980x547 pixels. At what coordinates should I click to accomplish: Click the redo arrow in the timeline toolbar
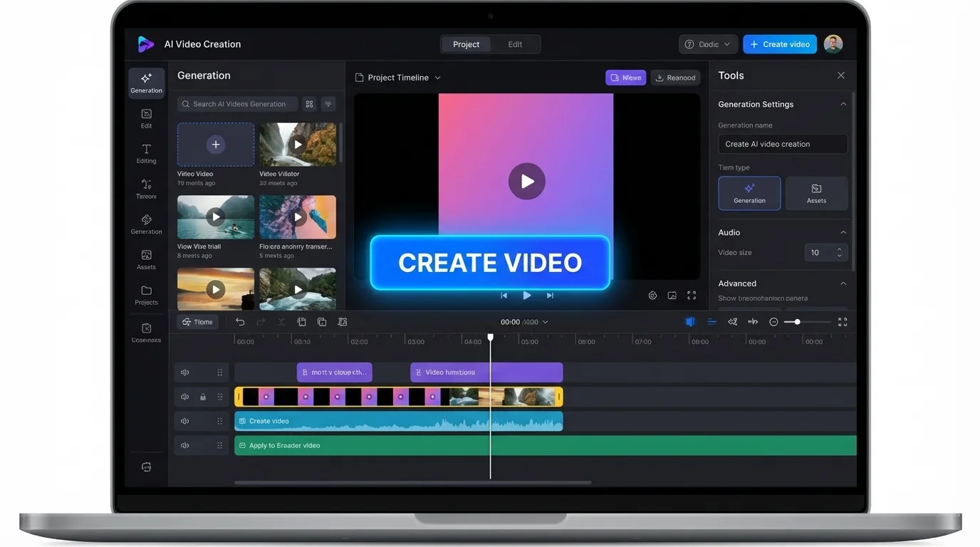(260, 321)
